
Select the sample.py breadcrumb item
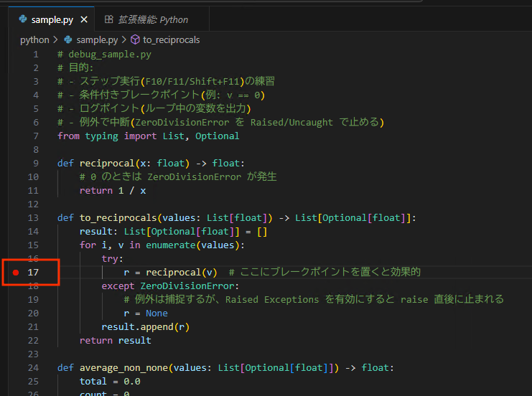(97, 40)
